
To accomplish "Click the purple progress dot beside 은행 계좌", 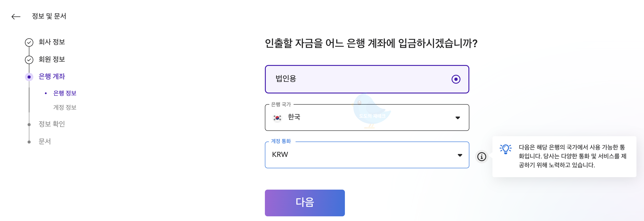I will (x=29, y=77).
